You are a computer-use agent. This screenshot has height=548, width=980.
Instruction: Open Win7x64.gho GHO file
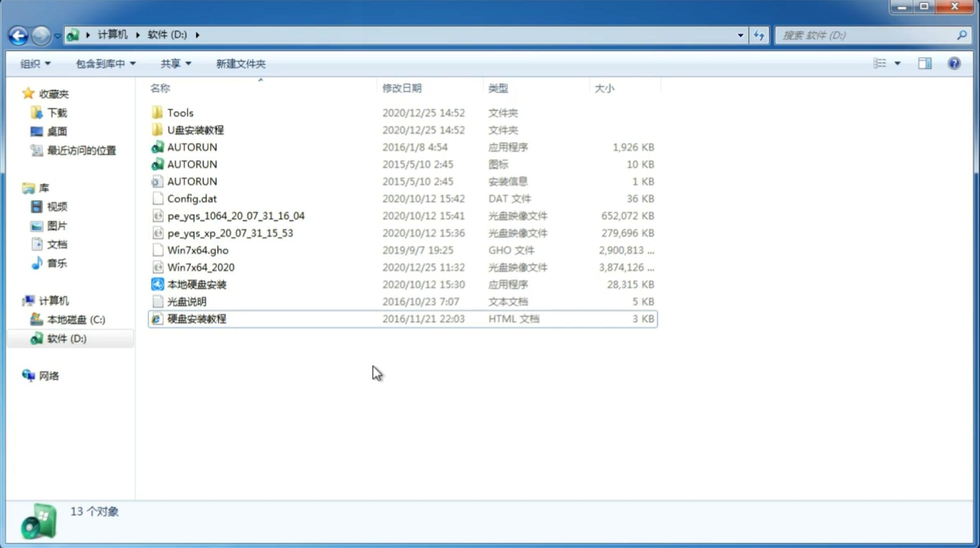[198, 250]
